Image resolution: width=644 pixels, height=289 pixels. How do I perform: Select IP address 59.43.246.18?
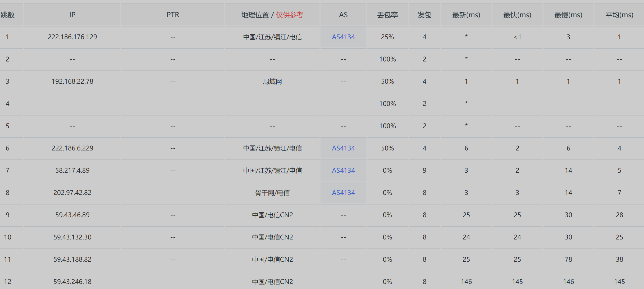point(72,282)
